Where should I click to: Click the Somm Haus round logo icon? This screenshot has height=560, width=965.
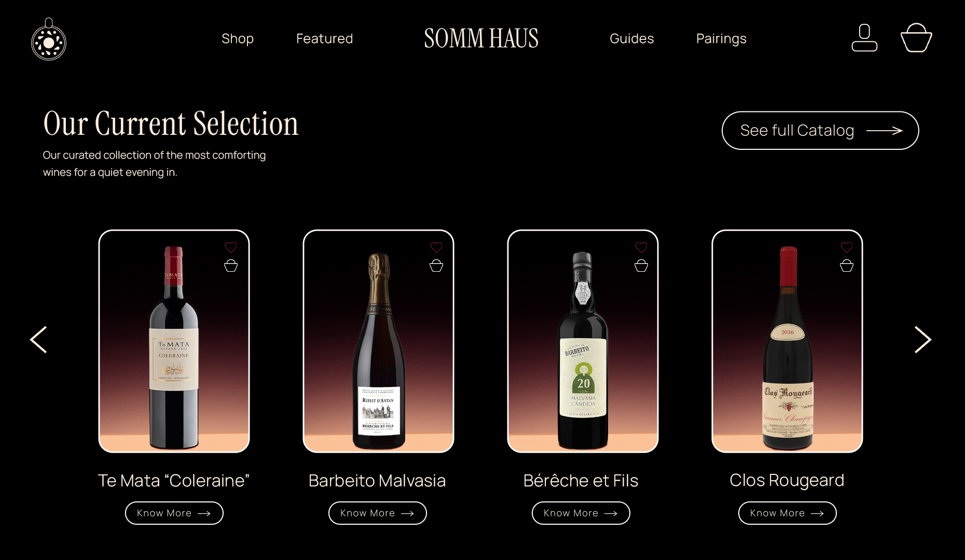(x=49, y=39)
